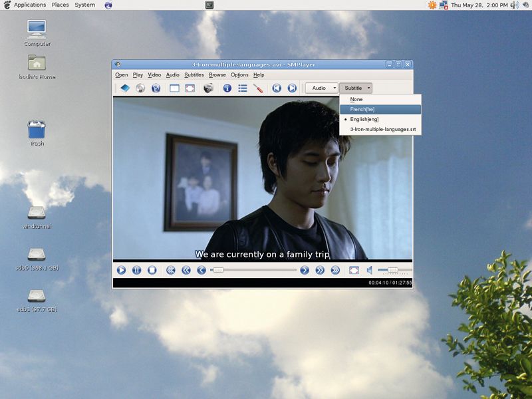The width and height of the screenshot is (532, 399).
Task: Click the SMPlayer window title bar
Action: [x=253, y=65]
